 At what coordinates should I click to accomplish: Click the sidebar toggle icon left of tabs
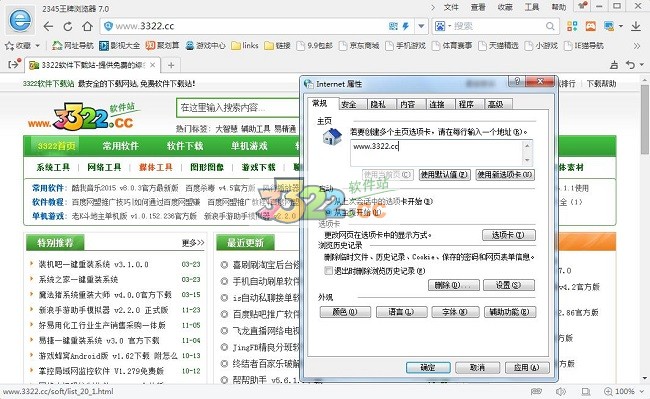[14, 64]
